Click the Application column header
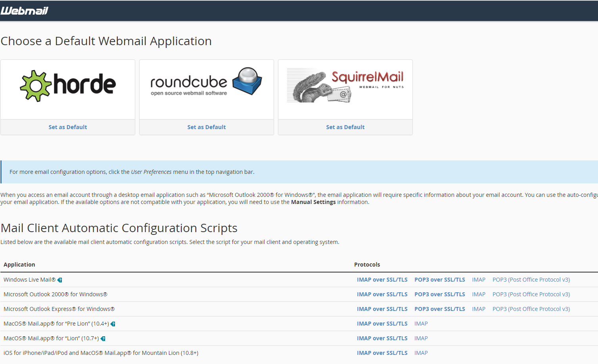The image size is (598, 364). (19, 265)
